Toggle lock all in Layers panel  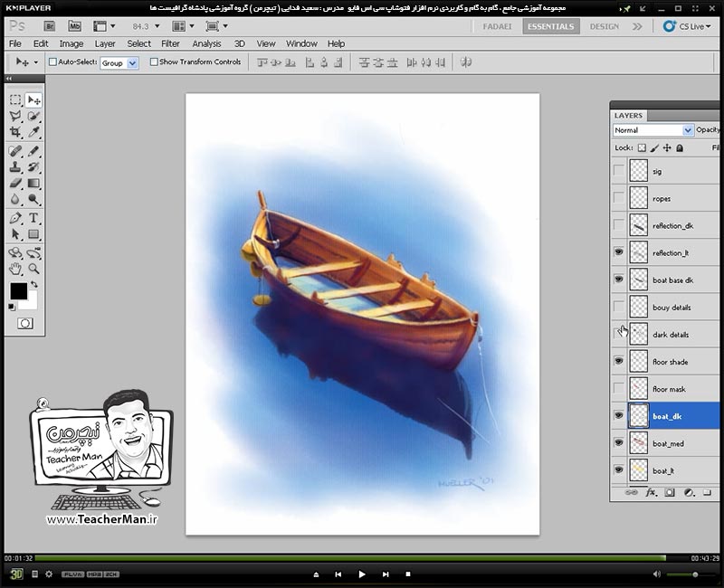(x=680, y=148)
